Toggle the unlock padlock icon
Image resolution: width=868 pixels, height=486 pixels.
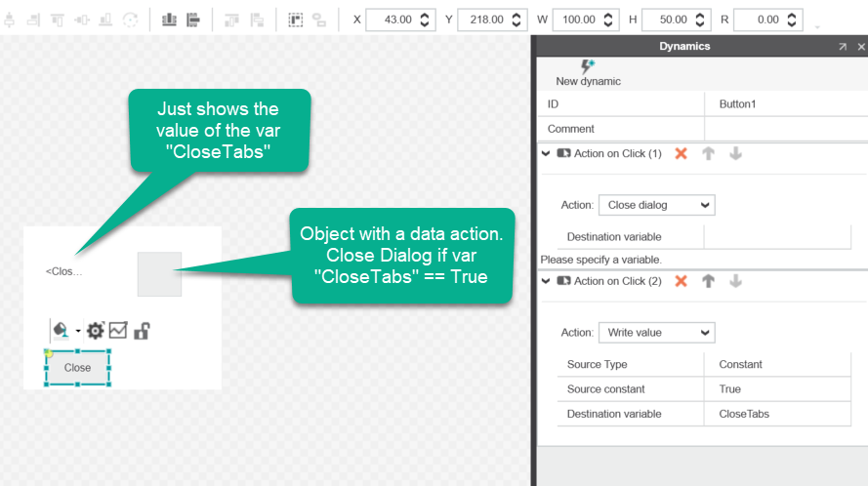point(142,331)
